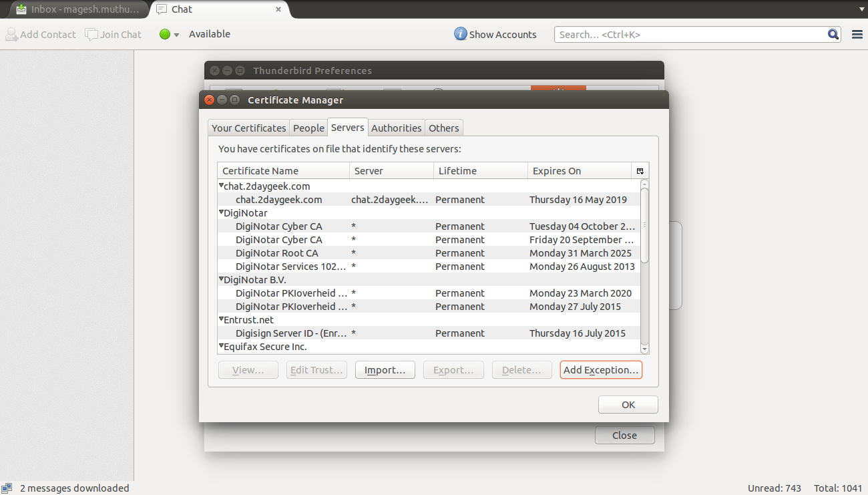868x495 pixels.
Task: Click the status bar activity icon
Action: pos(7,488)
